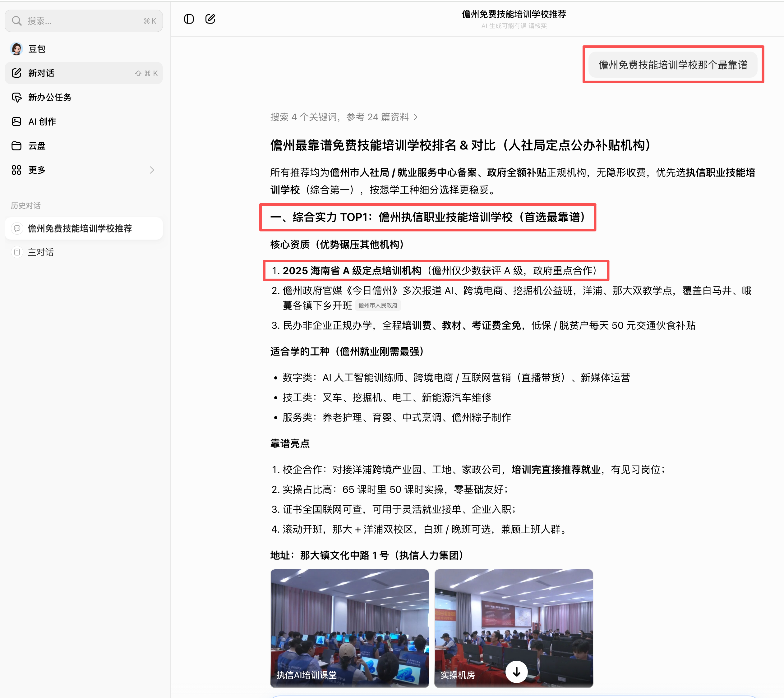Click the 历史对话 section label
784x698 pixels.
(x=26, y=205)
